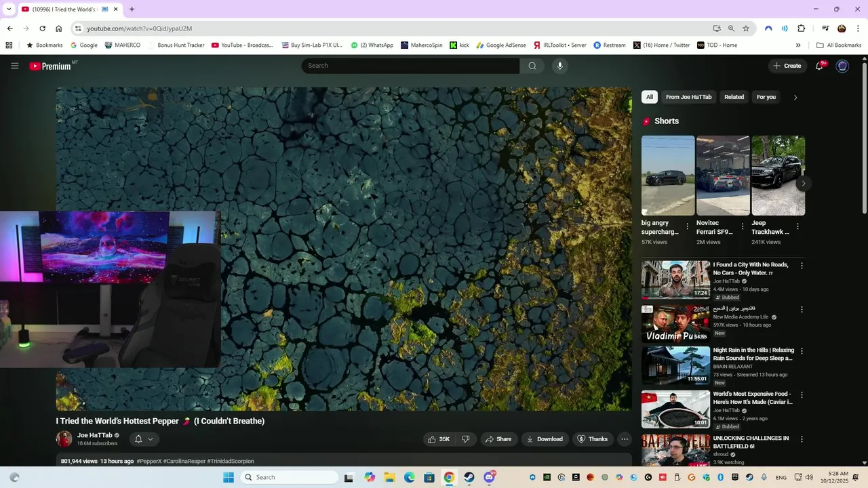Open options for Night Rain in the Hills
This screenshot has width=868, height=488.
[x=802, y=351]
